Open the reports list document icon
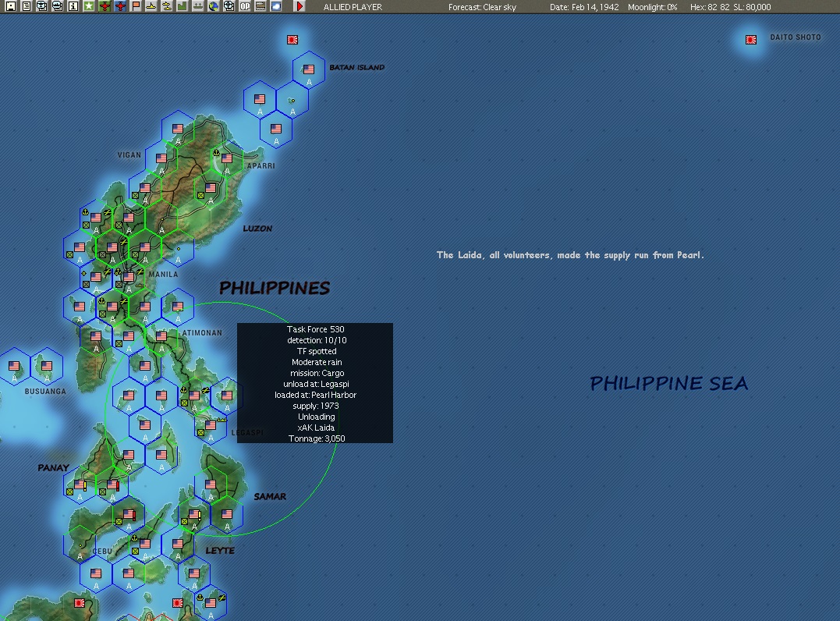Viewport: 840px width, 621px height. (x=26, y=6)
